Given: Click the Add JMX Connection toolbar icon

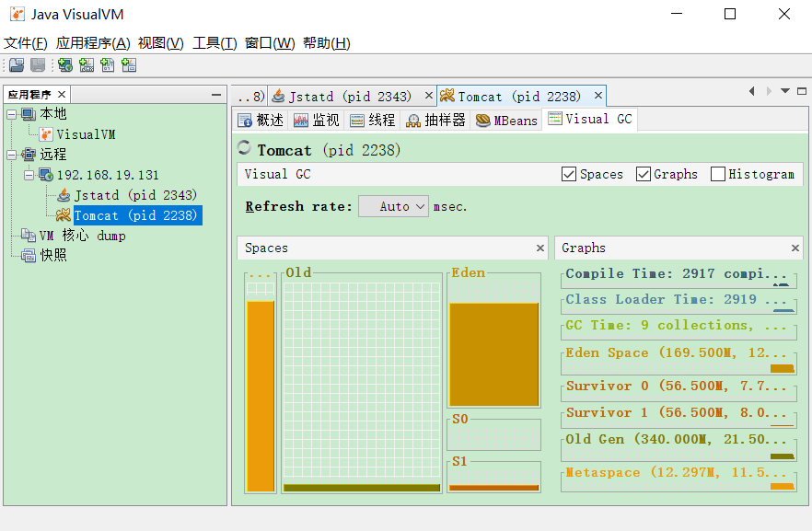Looking at the screenshot, I should coord(87,65).
